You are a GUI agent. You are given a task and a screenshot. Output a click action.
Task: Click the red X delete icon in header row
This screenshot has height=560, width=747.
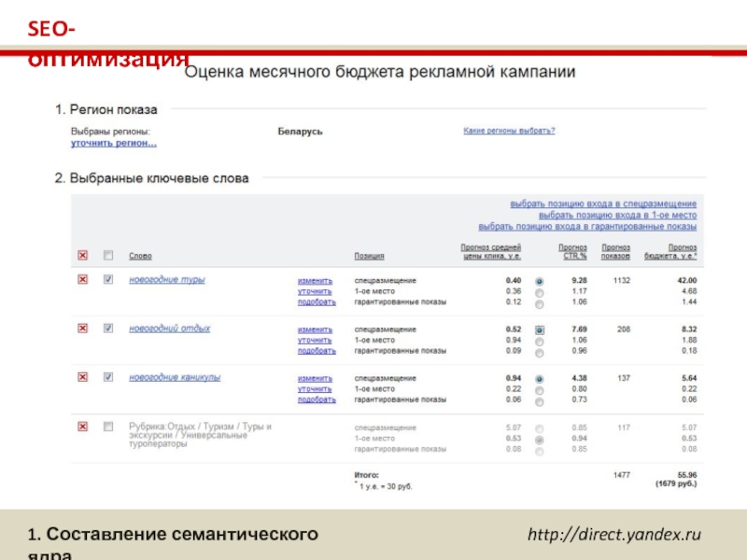coord(82,256)
